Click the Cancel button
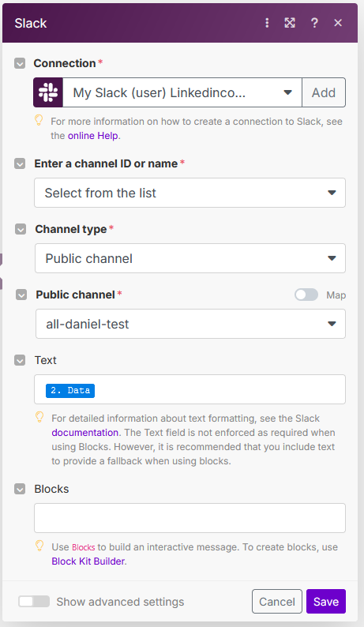 (277, 602)
